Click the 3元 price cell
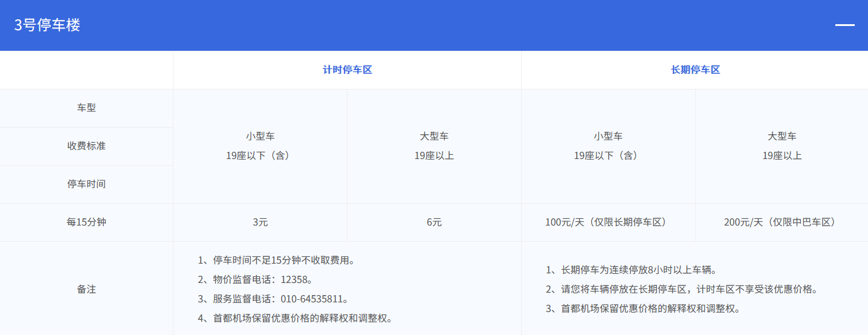Image resolution: width=868 pixels, height=335 pixels. point(260,223)
